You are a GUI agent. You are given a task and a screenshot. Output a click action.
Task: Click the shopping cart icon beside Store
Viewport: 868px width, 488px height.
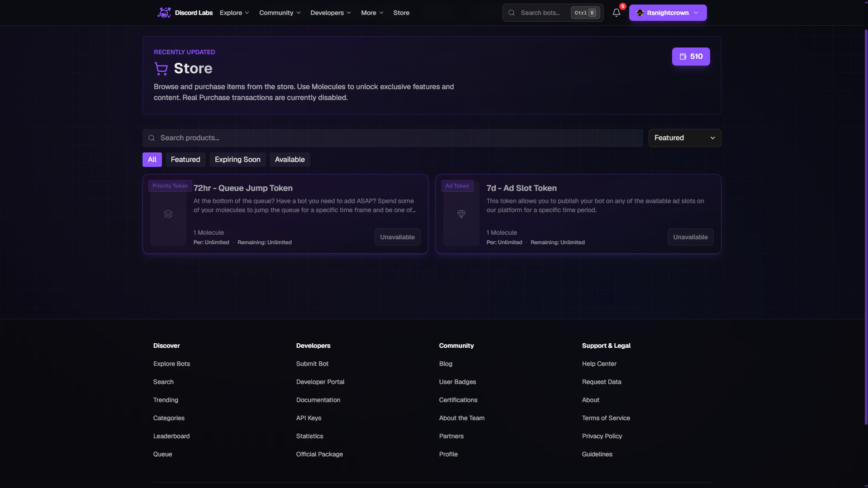(161, 69)
